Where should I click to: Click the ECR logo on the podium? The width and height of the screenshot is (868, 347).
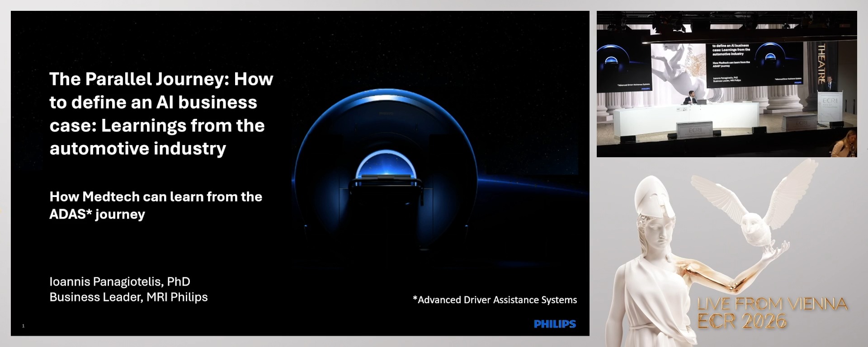[830, 103]
